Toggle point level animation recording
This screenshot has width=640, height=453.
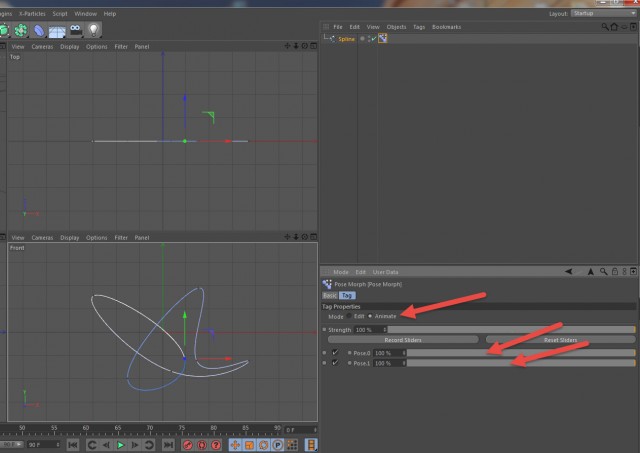[292, 445]
